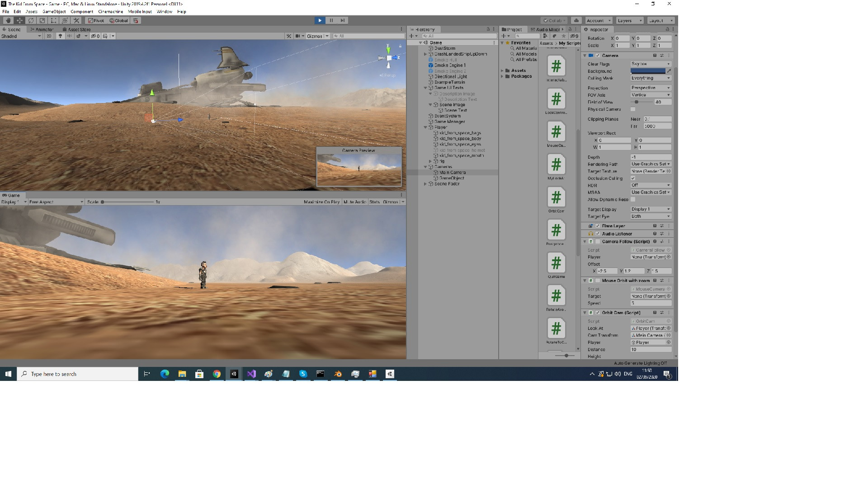
Task: Open the GameObject menu
Action: (x=54, y=12)
